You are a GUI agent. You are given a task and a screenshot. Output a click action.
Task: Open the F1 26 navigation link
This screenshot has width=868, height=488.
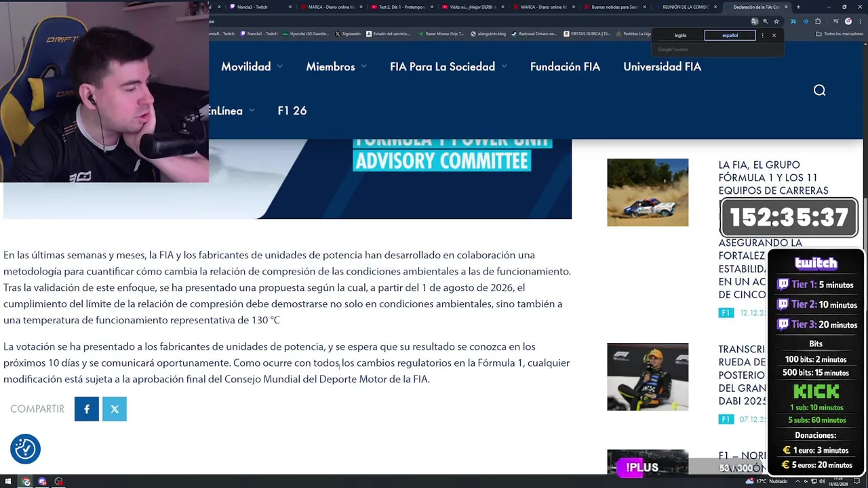(x=292, y=110)
